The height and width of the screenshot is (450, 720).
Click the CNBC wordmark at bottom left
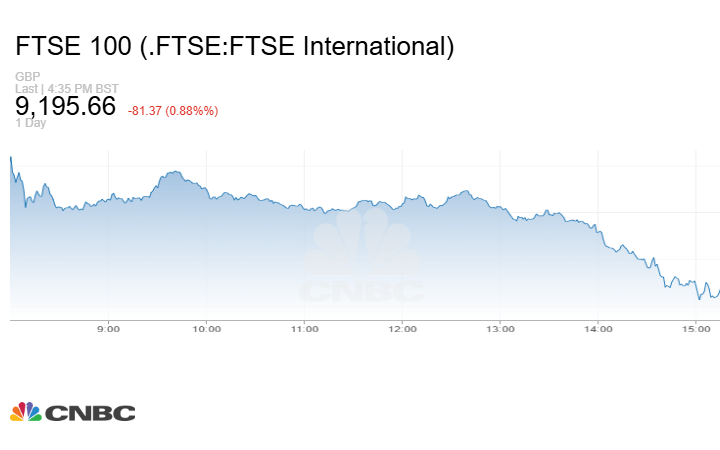pos(90,413)
